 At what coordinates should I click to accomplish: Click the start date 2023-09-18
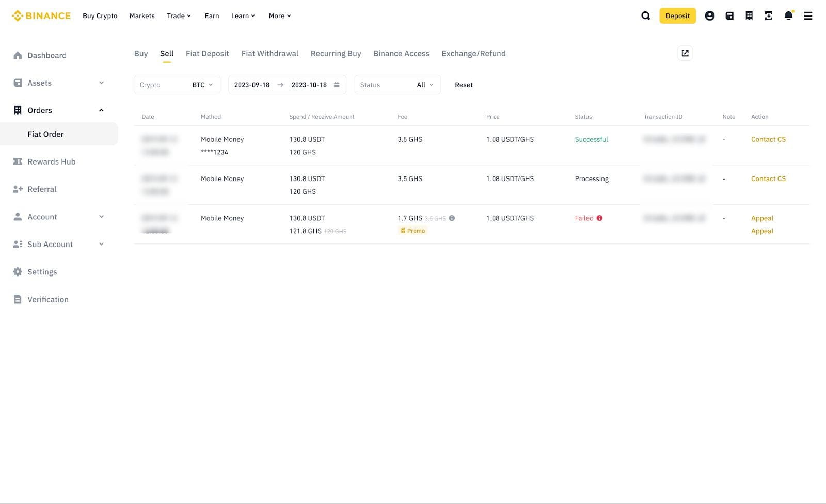point(252,85)
